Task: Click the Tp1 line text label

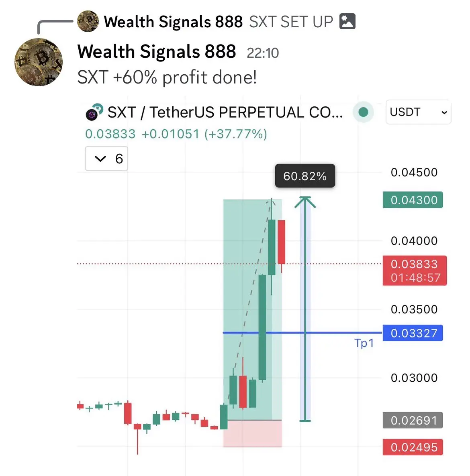Action: (364, 343)
